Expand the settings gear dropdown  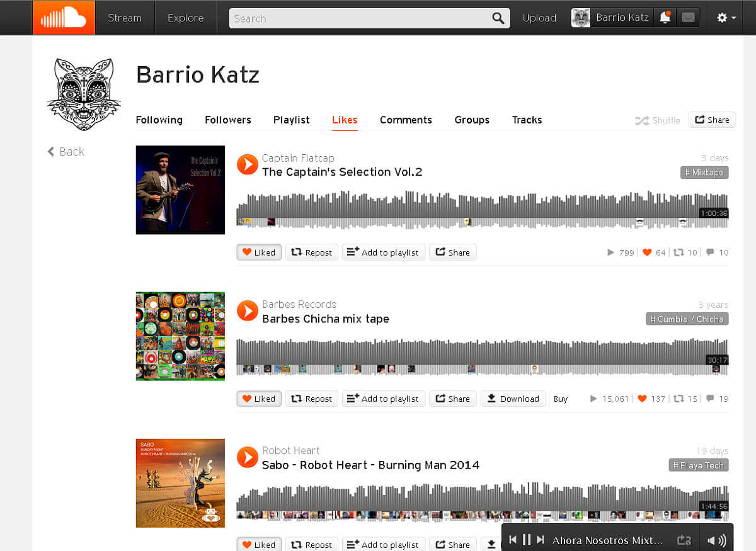pos(726,18)
